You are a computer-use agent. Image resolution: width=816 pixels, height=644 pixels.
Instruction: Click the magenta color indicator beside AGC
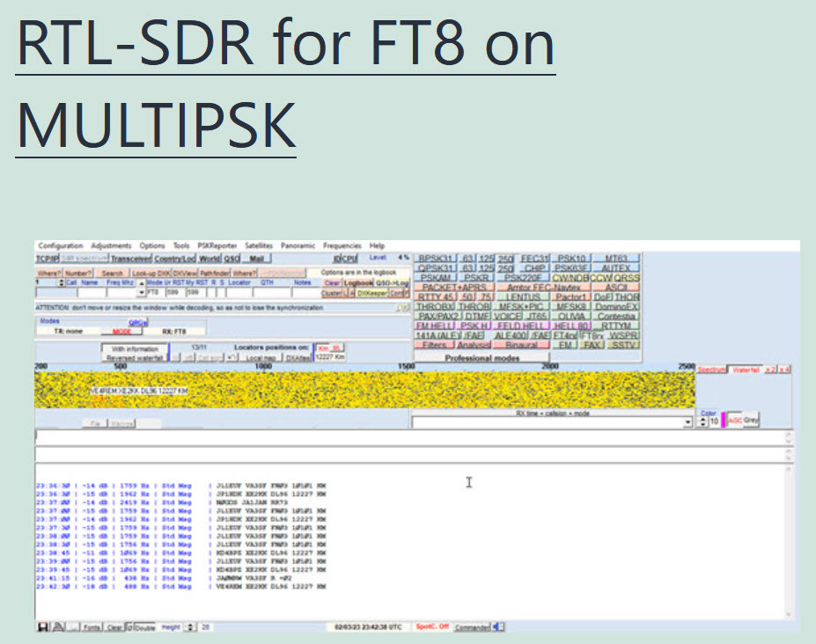(x=724, y=421)
